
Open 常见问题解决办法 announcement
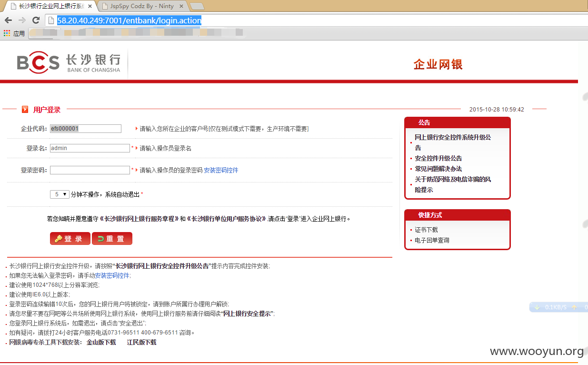pos(438,169)
